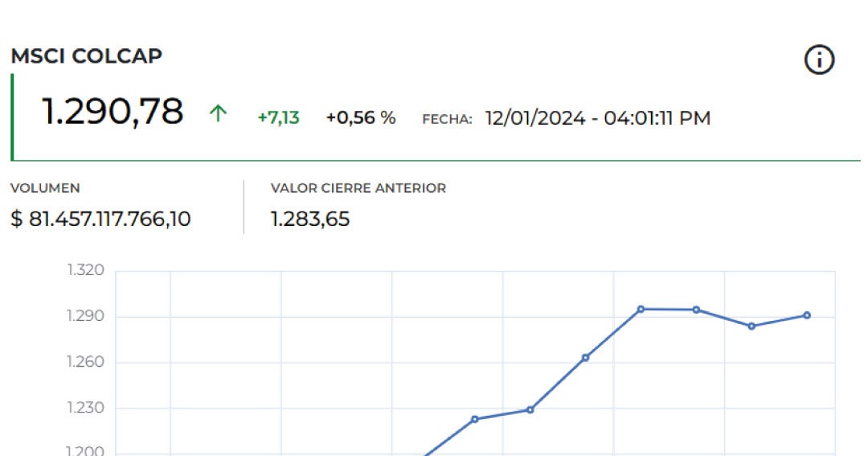Click the 1.290 y-axis label
The height and width of the screenshot is (456, 868).
point(85,316)
